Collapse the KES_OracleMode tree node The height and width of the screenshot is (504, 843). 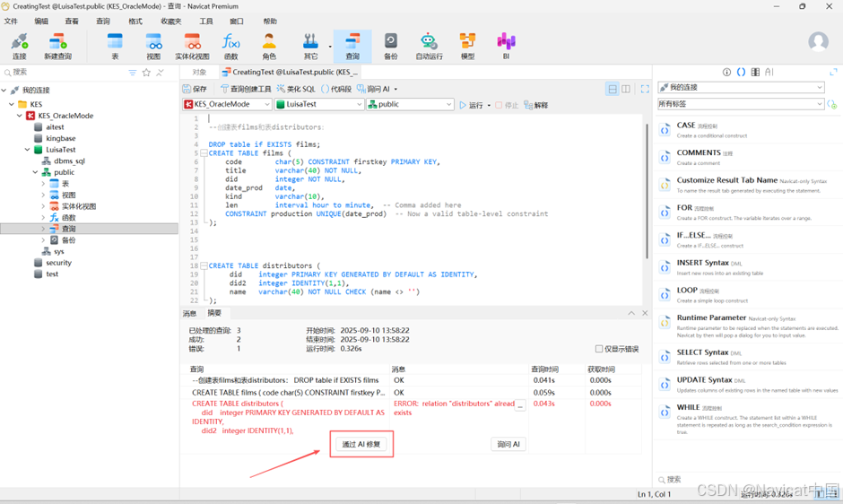coord(20,116)
